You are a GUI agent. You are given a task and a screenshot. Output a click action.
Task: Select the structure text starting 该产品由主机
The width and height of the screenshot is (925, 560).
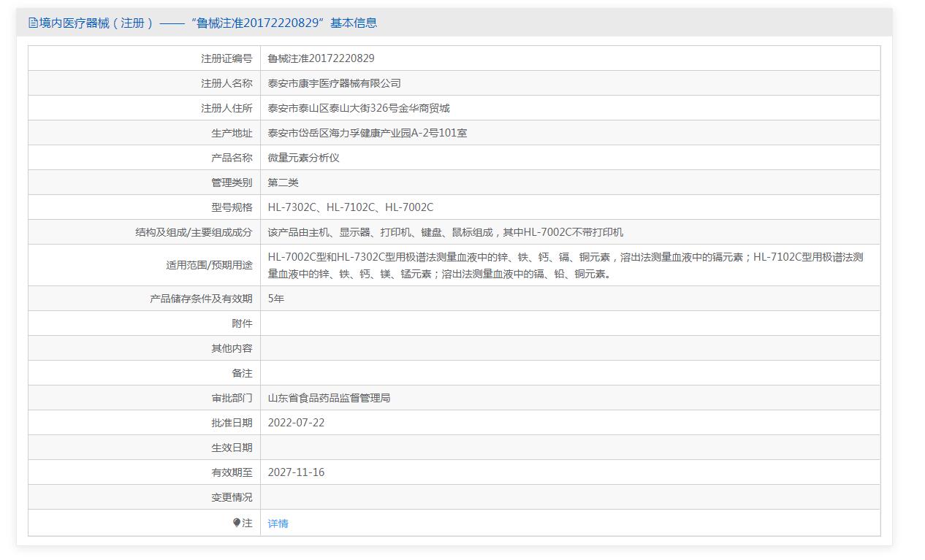[x=446, y=232]
